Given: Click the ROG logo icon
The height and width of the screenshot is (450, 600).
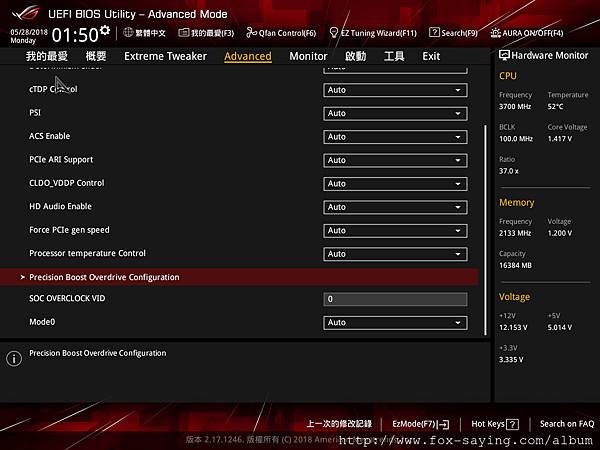Looking at the screenshot, I should [x=25, y=14].
